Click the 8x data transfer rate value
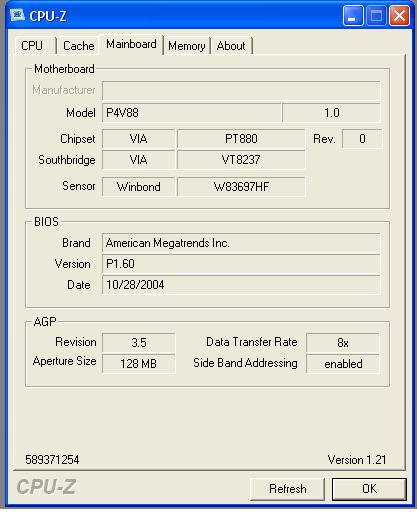Screen dimensions: 417x512 pos(343,343)
